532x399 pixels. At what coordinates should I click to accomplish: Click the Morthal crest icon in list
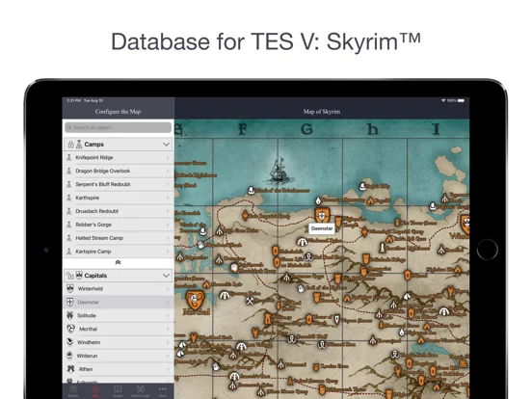[70, 329]
